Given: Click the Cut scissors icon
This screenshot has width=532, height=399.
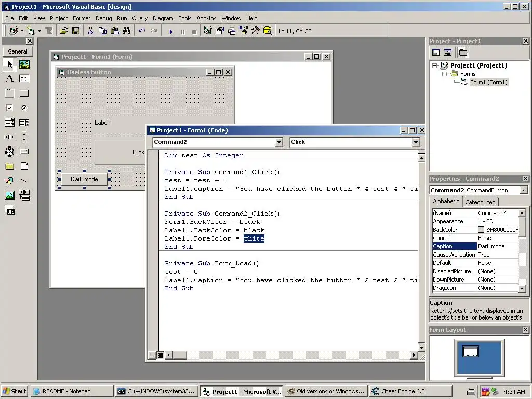Looking at the screenshot, I should point(90,31).
